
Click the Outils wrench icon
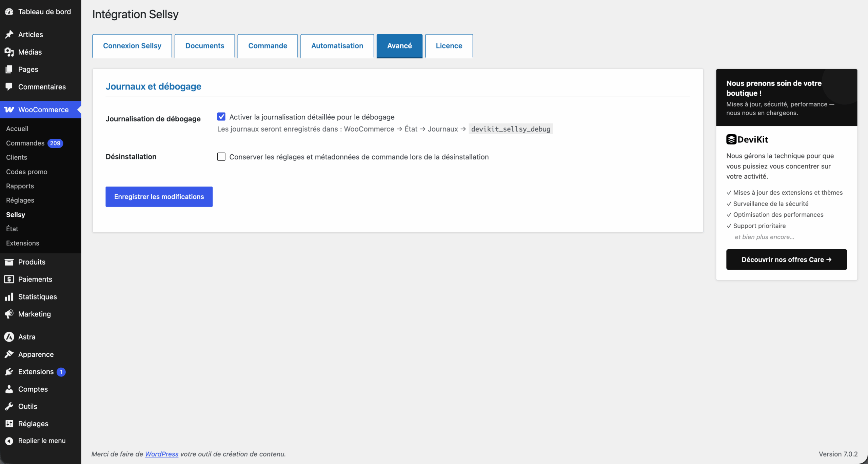click(x=9, y=406)
